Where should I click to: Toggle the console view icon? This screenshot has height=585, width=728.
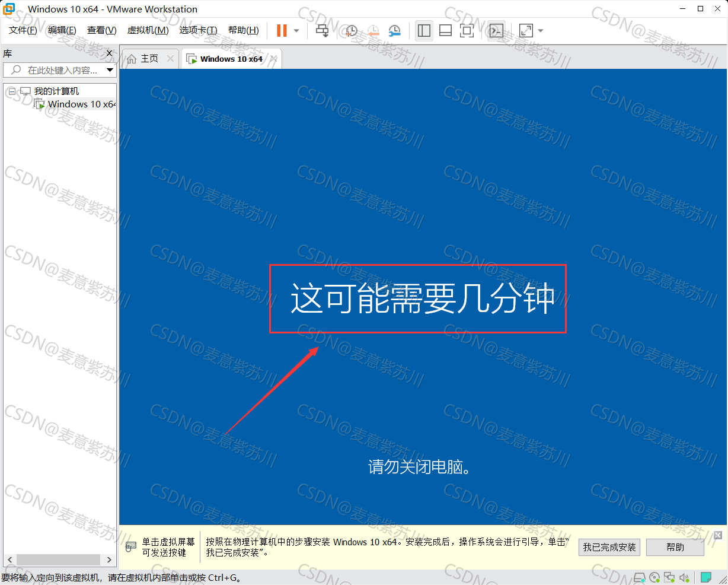(x=496, y=30)
